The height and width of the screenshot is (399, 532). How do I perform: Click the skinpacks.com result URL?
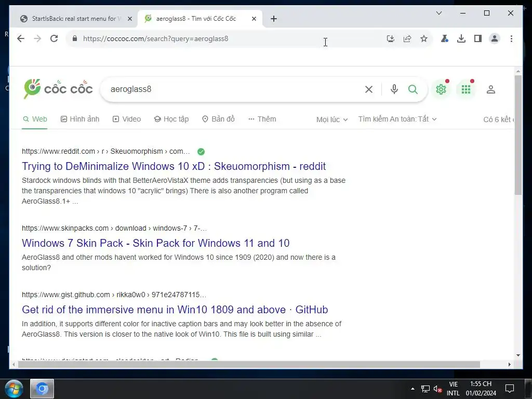tap(114, 228)
